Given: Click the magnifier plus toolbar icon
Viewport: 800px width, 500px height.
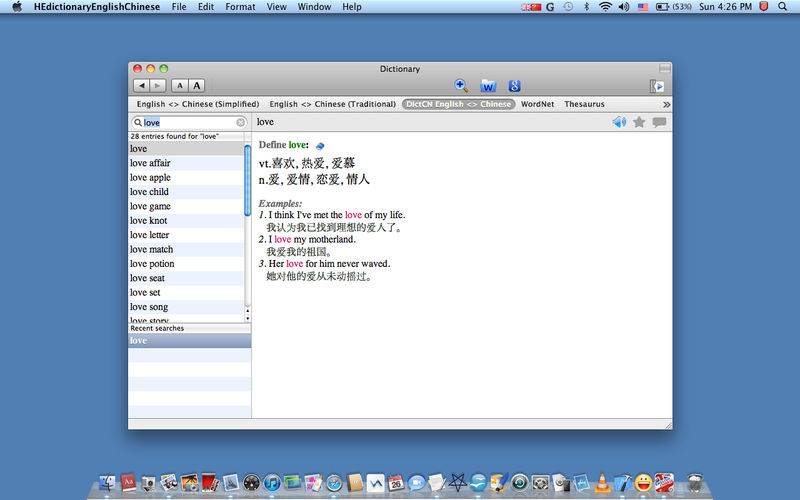Looking at the screenshot, I should pyautogui.click(x=461, y=86).
